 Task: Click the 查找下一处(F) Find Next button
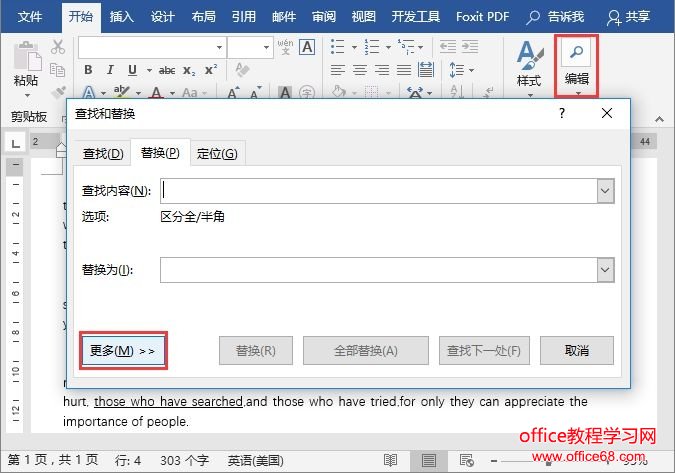click(484, 350)
